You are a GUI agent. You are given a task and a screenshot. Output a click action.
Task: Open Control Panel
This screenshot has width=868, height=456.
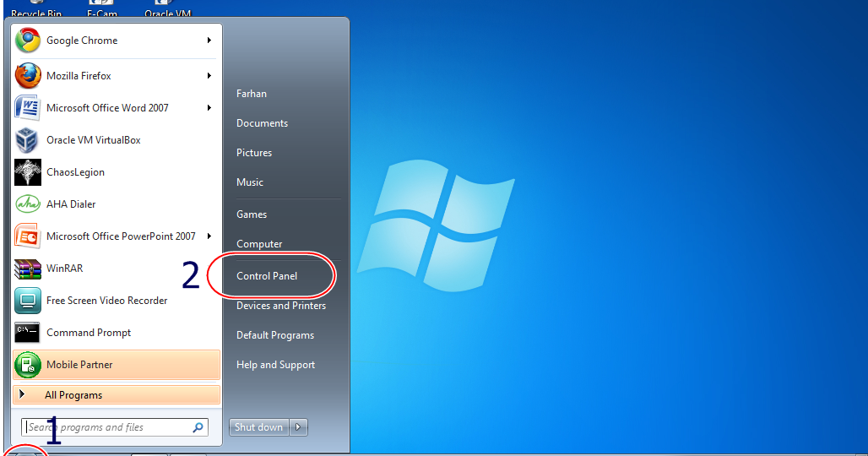[267, 275]
